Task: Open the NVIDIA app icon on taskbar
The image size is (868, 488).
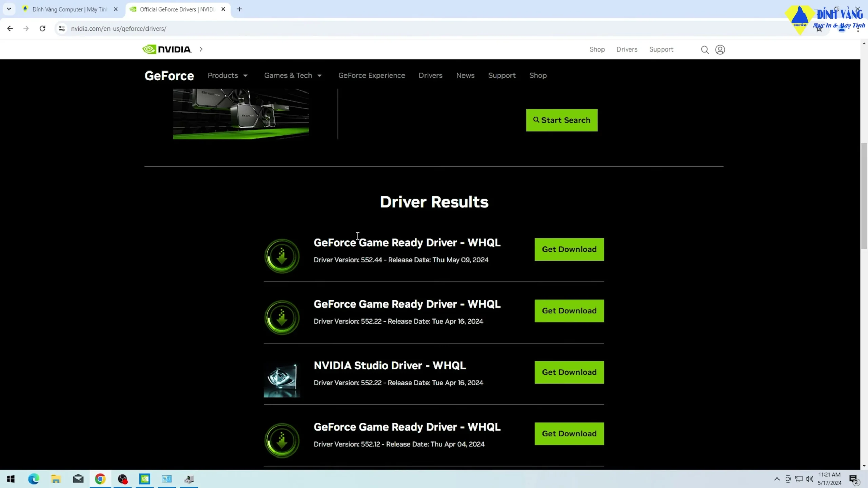Action: (145, 479)
